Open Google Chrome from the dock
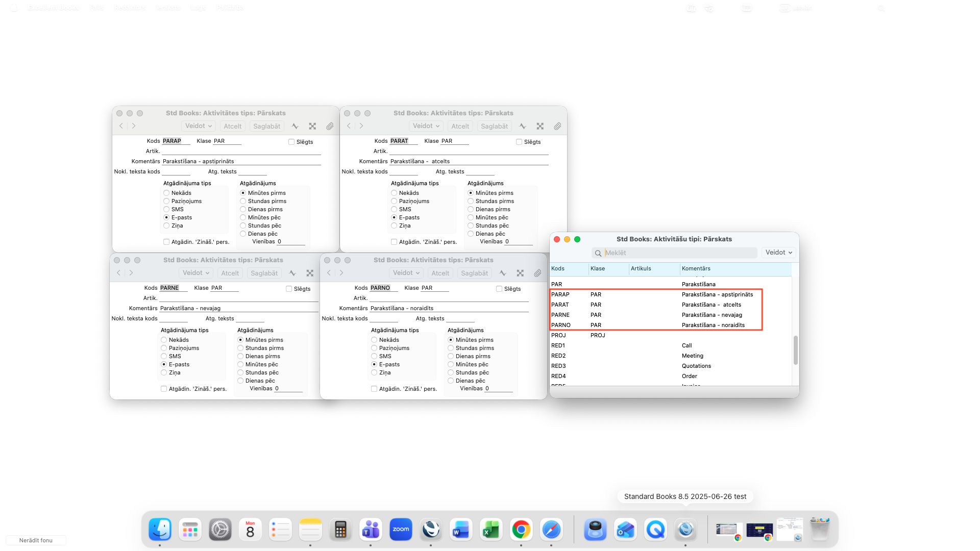980x551 pixels. (x=521, y=530)
